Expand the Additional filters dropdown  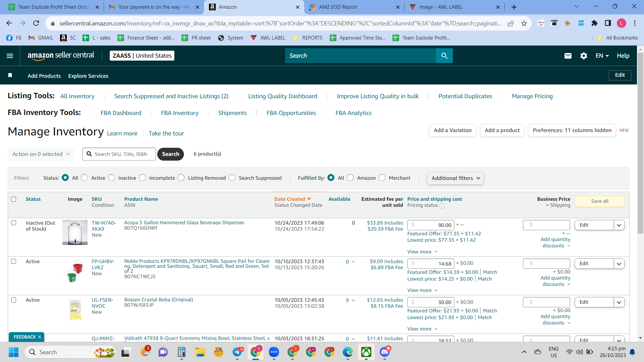(455, 178)
